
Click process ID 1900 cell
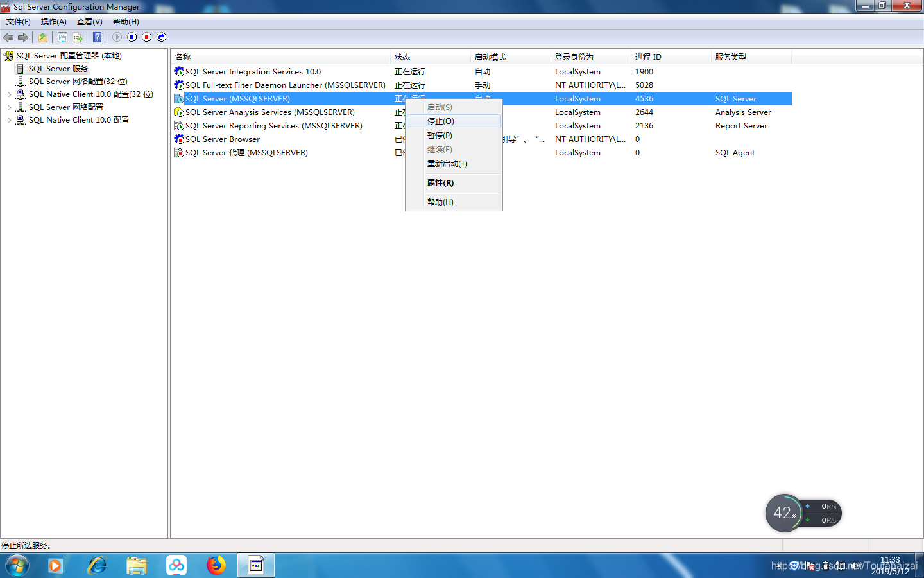(644, 72)
